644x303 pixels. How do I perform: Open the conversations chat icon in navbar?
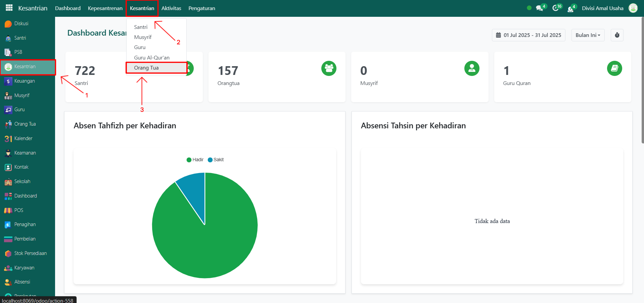point(539,8)
